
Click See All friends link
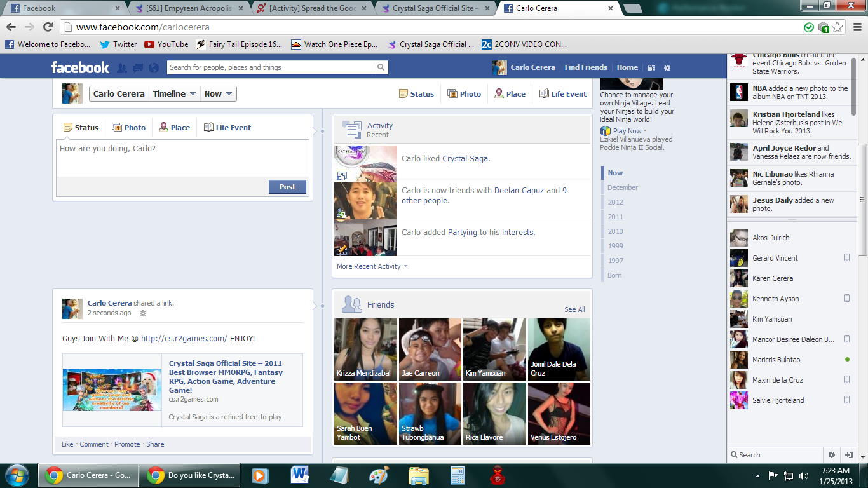click(574, 309)
